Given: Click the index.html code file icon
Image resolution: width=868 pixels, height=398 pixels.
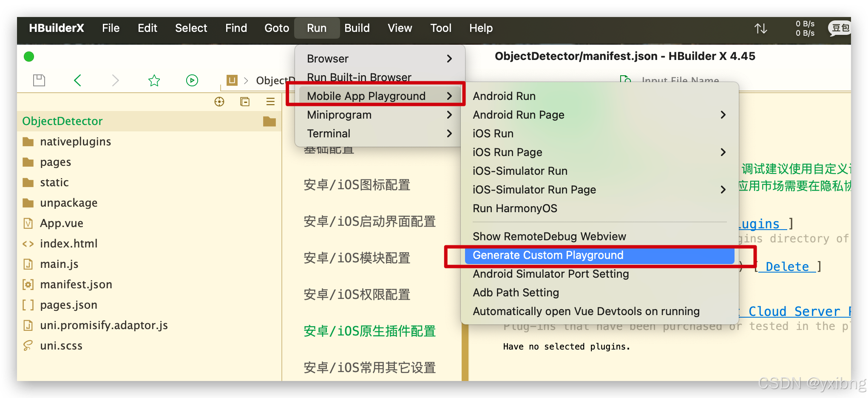Looking at the screenshot, I should (28, 244).
